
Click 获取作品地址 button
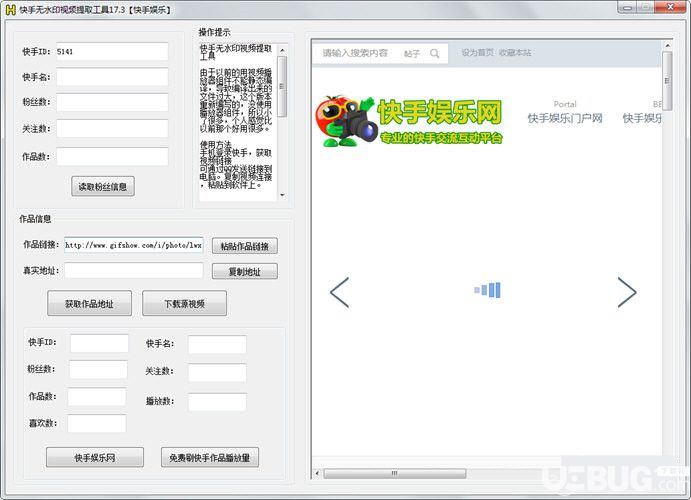pos(89,303)
